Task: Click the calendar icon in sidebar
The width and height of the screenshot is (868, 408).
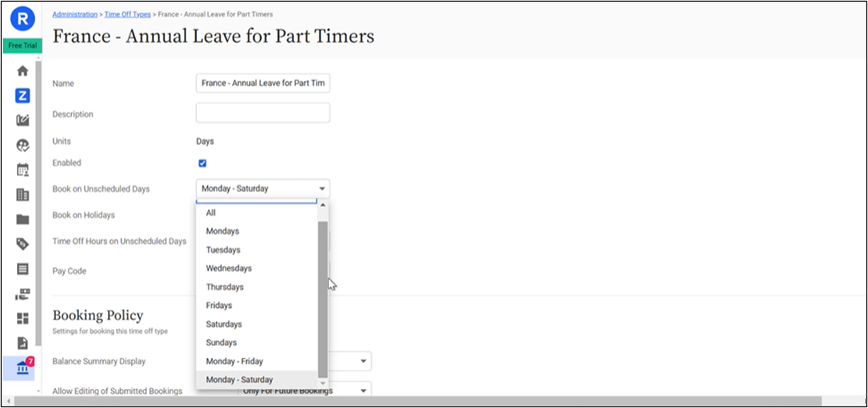Action: pos(22,170)
